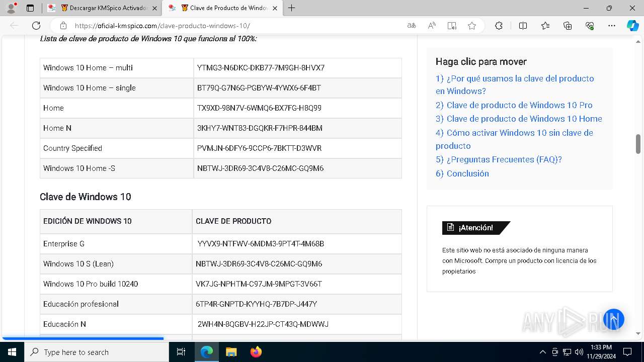Jump to the Conclusión section
Image resolution: width=644 pixels, height=362 pixels.
tap(462, 173)
